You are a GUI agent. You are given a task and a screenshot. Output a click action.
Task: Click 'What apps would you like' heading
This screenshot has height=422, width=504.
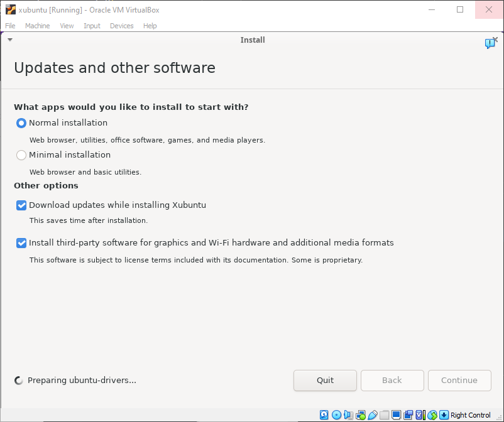pos(131,107)
